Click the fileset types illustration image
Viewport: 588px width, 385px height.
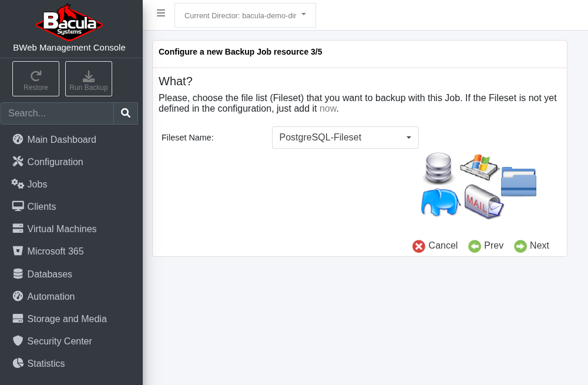click(x=478, y=185)
